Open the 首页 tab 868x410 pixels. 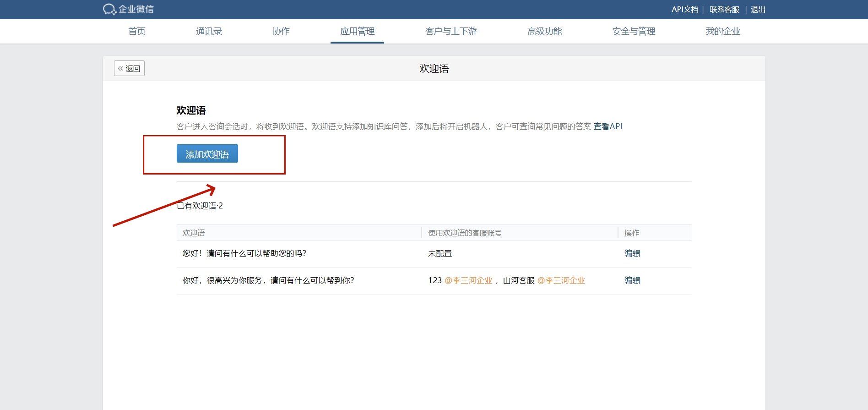tap(137, 31)
